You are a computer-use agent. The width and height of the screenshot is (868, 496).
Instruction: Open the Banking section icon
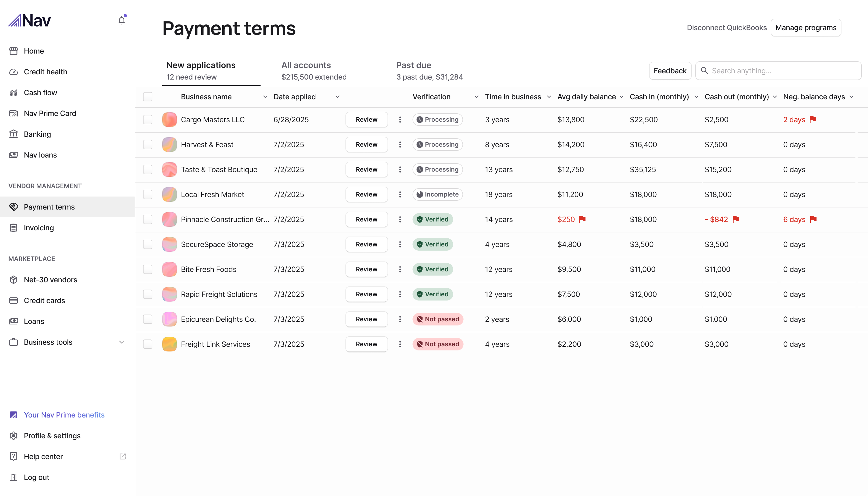pyautogui.click(x=14, y=134)
